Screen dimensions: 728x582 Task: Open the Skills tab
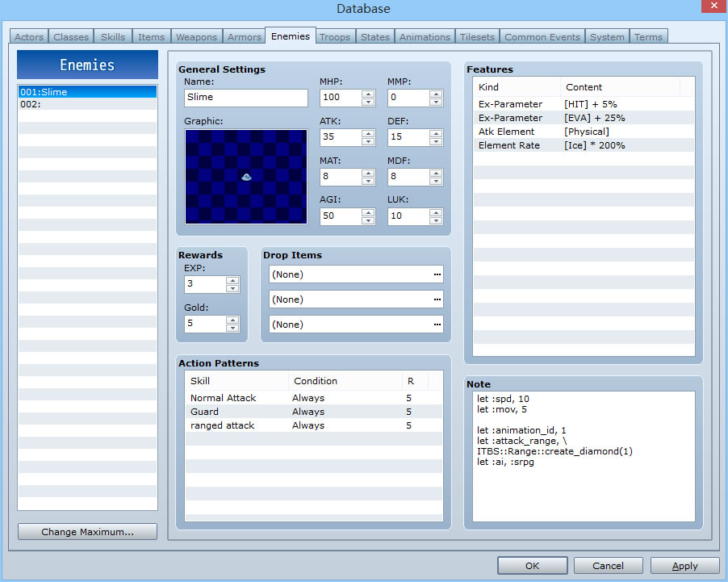point(113,36)
